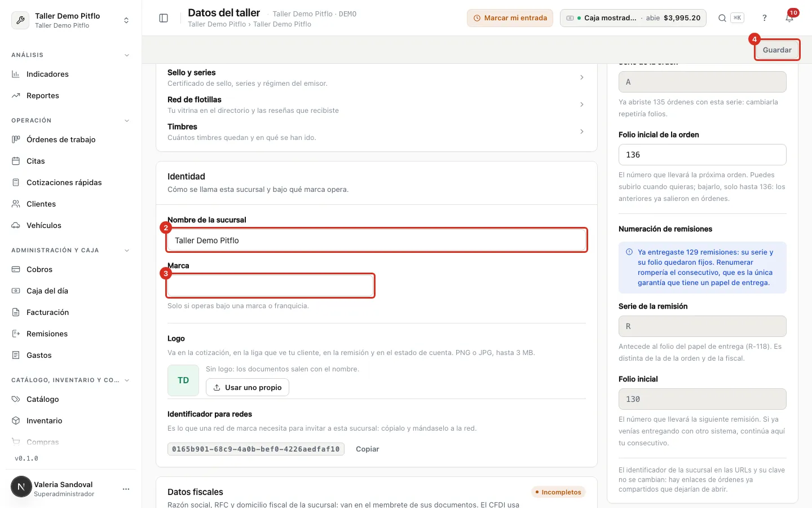Click Usar uno propio logo button
812x508 pixels.
248,387
